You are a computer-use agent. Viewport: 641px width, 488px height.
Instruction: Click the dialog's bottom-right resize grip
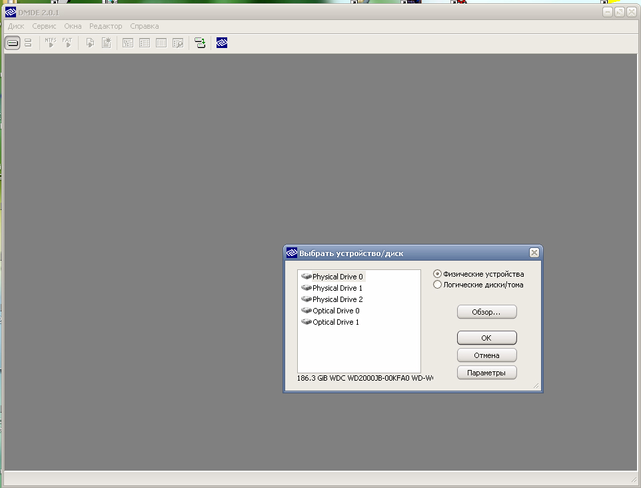coord(536,385)
